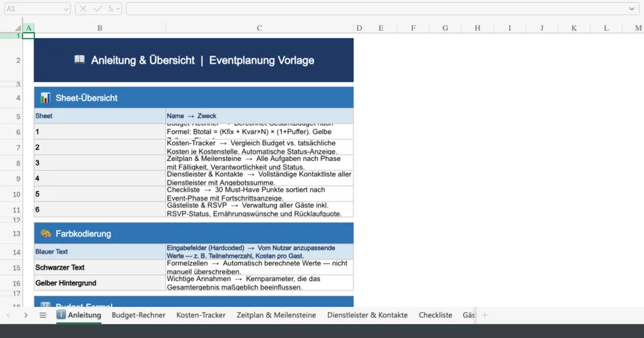The height and width of the screenshot is (338, 644).
Task: Click sheet number cell '4'
Action: coord(100,178)
